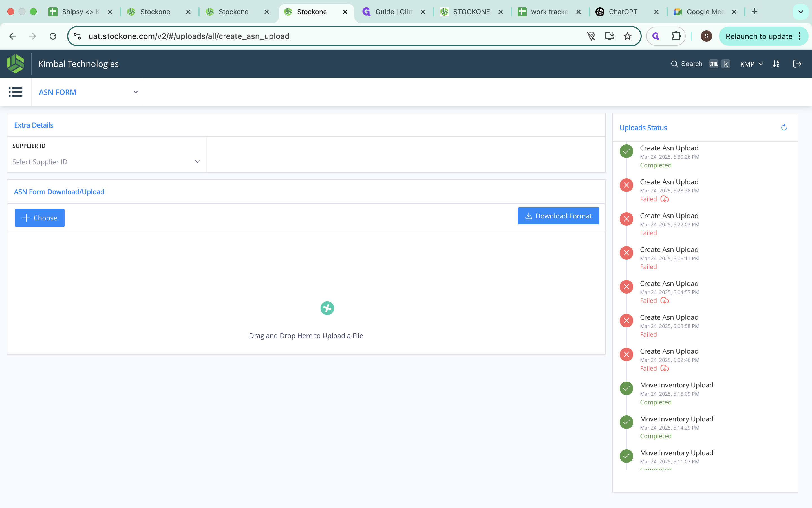Open Chrome three-dot menu beside Relaunch
Image resolution: width=812 pixels, height=508 pixels.
coord(800,36)
